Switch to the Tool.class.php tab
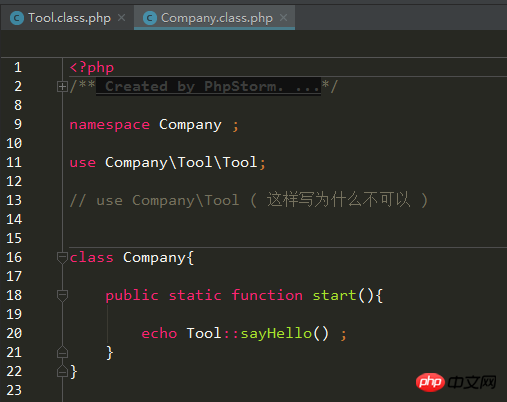Image resolution: width=507 pixels, height=402 pixels. (x=67, y=18)
